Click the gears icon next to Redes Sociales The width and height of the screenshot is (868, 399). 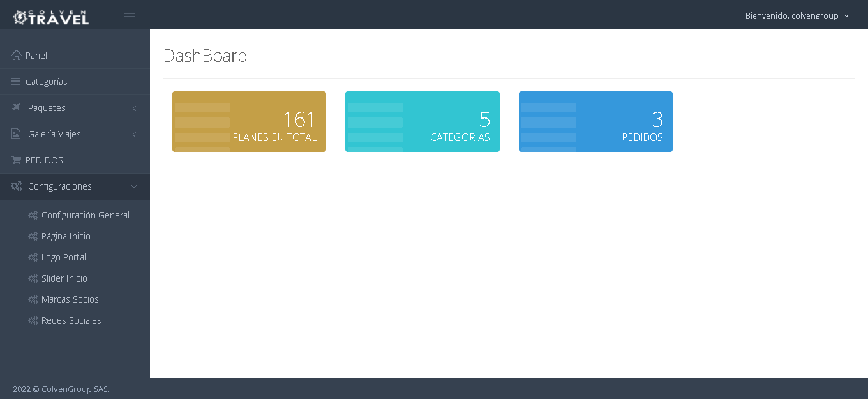33,320
